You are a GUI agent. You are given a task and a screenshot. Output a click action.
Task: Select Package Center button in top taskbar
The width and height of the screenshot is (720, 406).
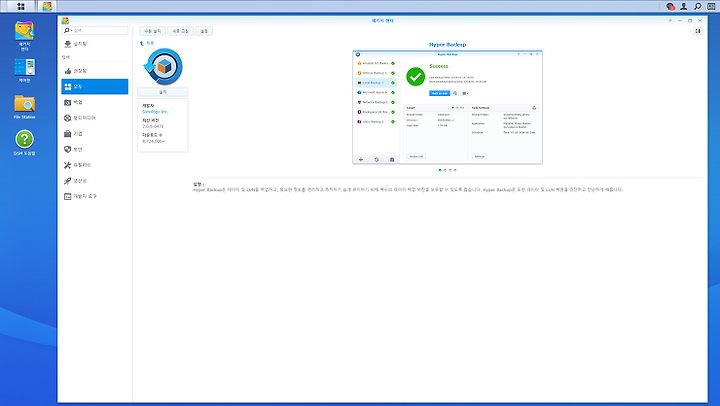click(47, 6)
